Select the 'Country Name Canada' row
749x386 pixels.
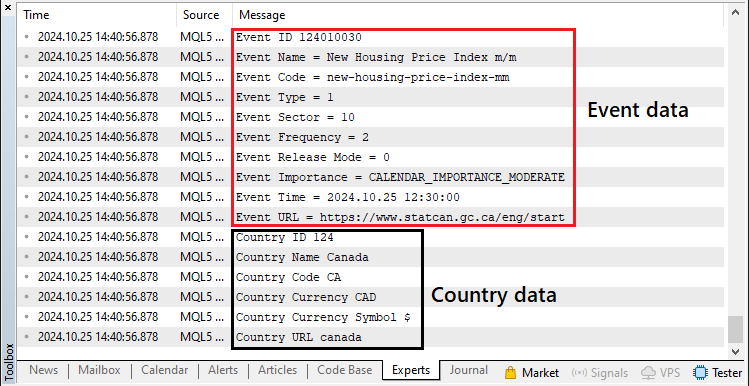click(x=371, y=257)
